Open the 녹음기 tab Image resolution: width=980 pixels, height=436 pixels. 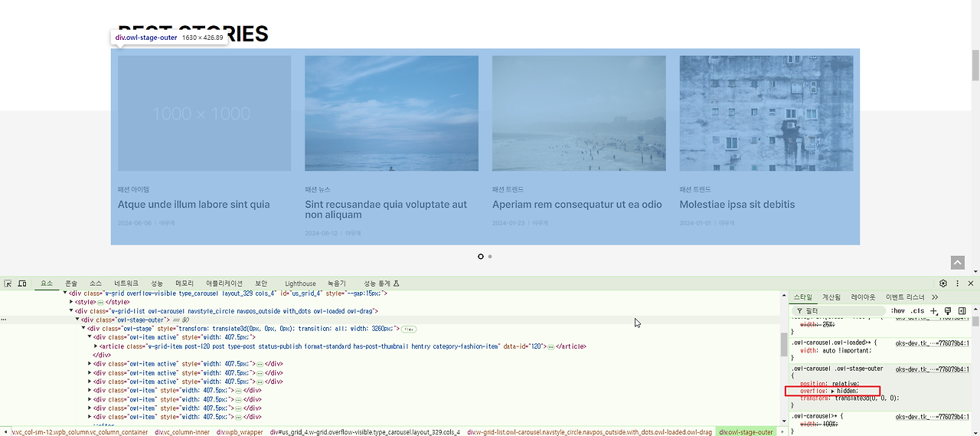click(337, 284)
